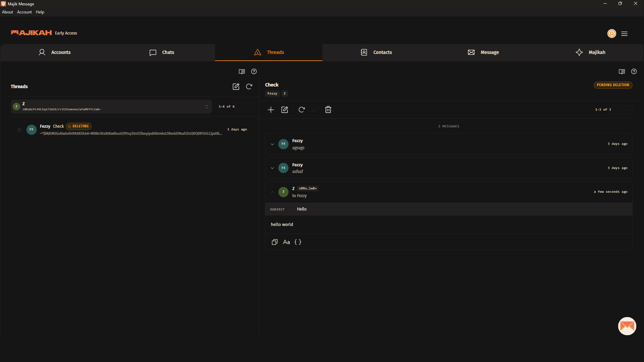Viewport: 644px width, 362px height.
Task: Click the Fezzy participant tag
Action: pos(272,94)
